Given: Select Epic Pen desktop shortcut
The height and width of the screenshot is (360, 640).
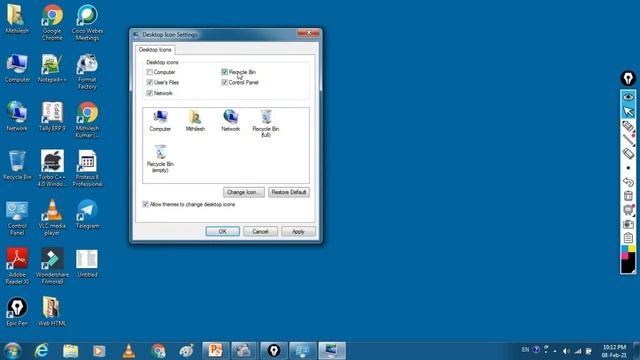Looking at the screenshot, I should 17,312.
